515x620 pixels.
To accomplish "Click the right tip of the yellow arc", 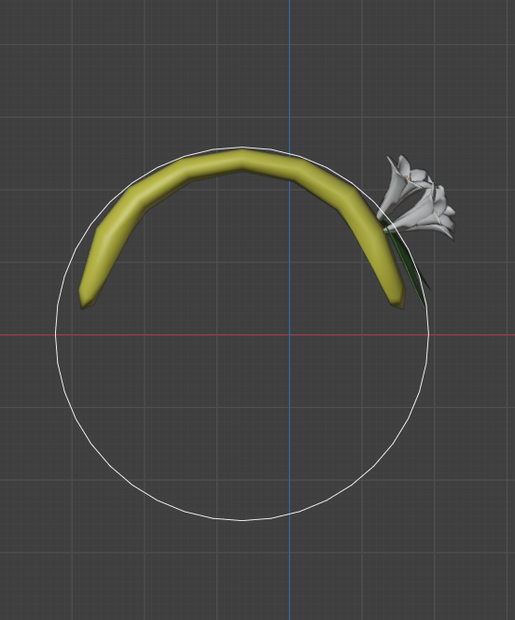I will (x=398, y=301).
